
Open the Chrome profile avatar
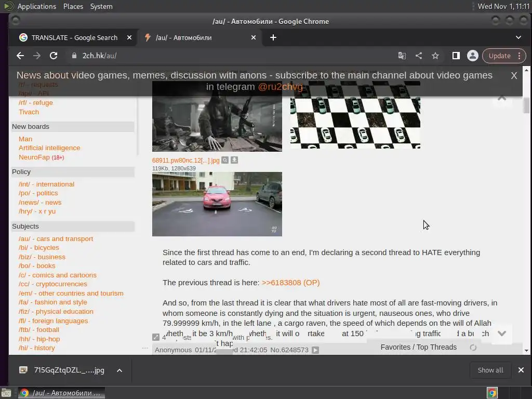pyautogui.click(x=472, y=56)
